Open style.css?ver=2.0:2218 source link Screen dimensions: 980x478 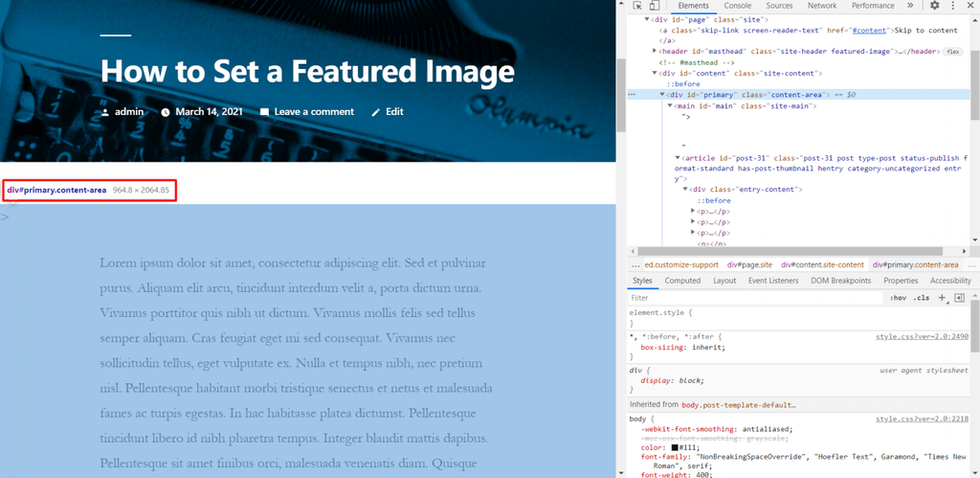[x=922, y=420]
